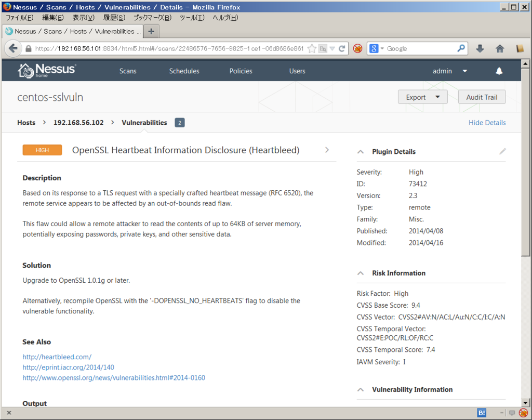Viewport: 532px width, 420px height.
Task: Open the heartbleed.com link
Action: point(57,357)
